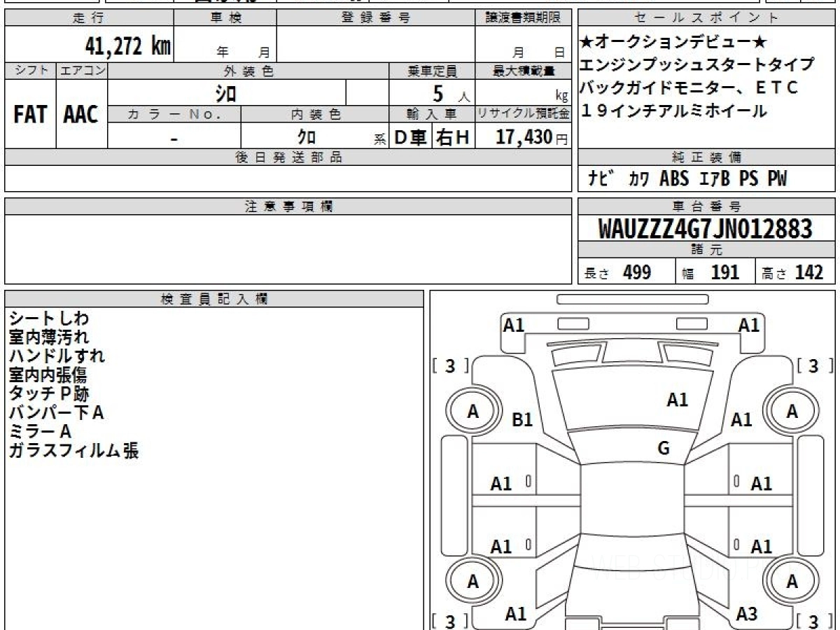Select the 登録番号 header cell

[376, 18]
